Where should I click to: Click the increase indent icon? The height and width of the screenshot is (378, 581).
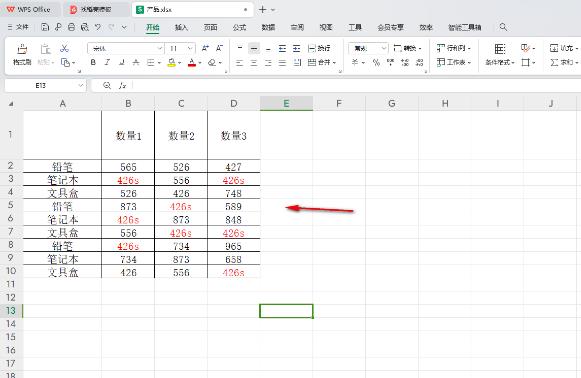296,48
